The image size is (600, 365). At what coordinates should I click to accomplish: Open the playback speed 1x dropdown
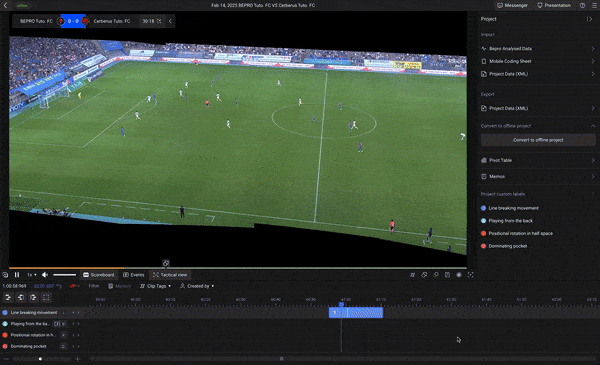click(31, 275)
